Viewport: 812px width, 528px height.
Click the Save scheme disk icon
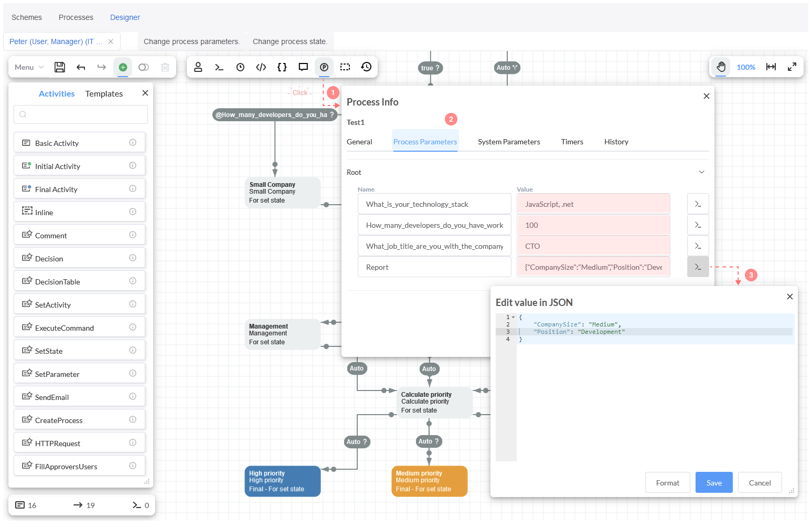point(60,67)
